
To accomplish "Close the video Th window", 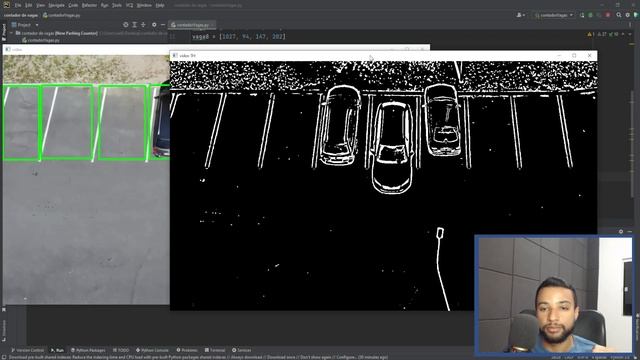I will [x=590, y=56].
